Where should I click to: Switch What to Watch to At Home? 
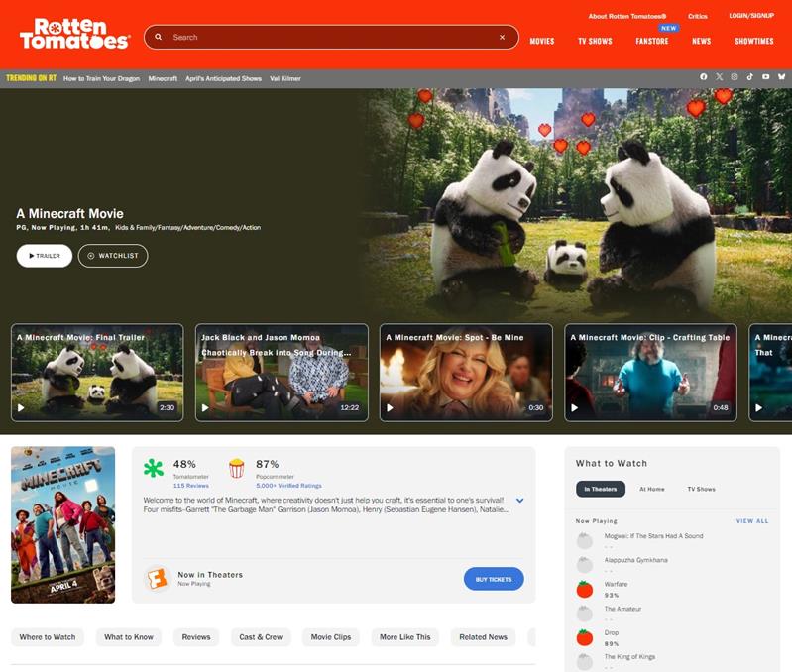[651, 489]
